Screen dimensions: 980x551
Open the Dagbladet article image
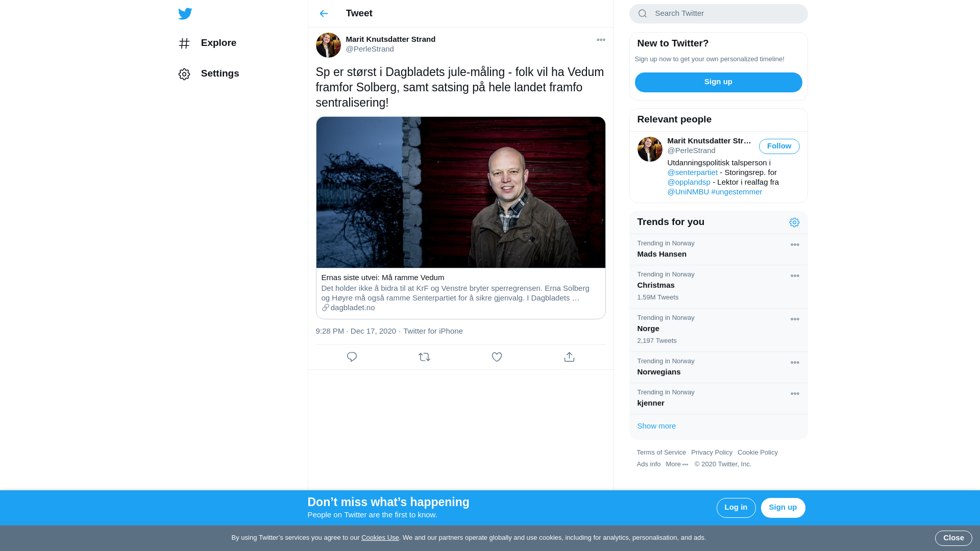(x=460, y=192)
